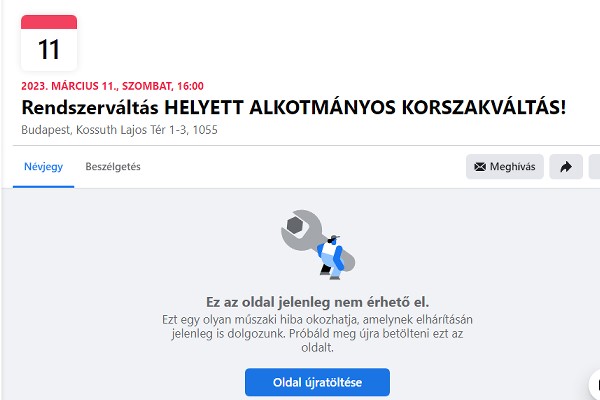Viewport: 600px width, 400px height.
Task: Click the red date line 2023. MÁRCIUS 11.
Action: click(x=112, y=86)
